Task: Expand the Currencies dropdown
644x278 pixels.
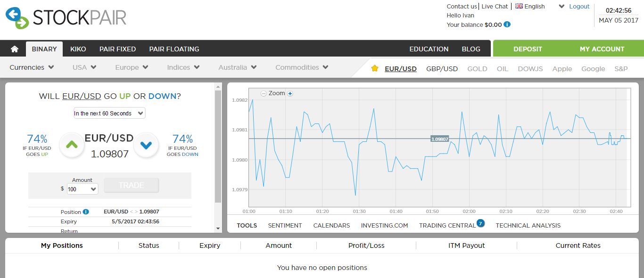Action: [x=32, y=67]
